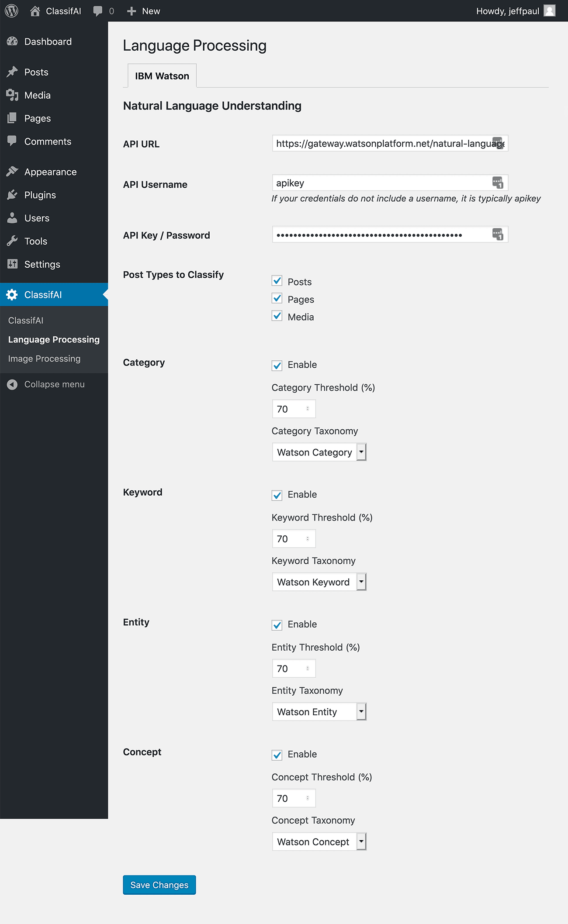Click the user avatar in top bar
The width and height of the screenshot is (568, 924).
click(550, 11)
